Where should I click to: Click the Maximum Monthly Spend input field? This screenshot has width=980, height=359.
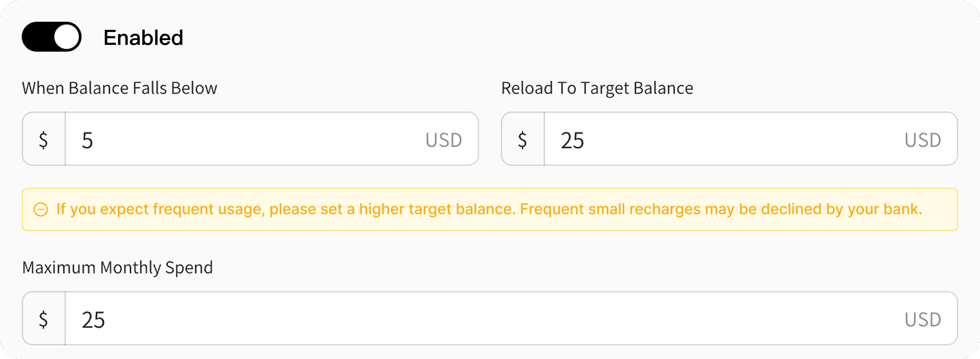coord(490,319)
